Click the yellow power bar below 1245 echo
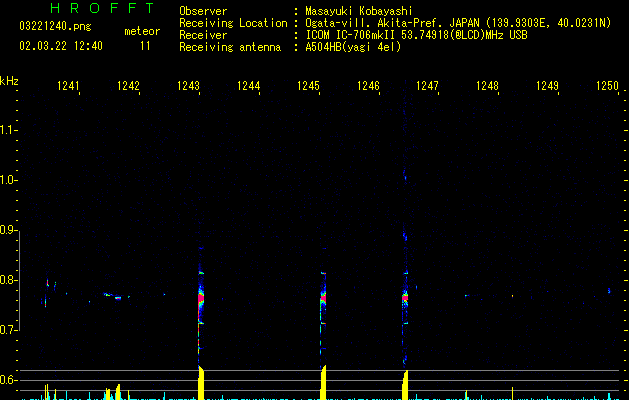The width and height of the screenshot is (629, 400). [323, 383]
